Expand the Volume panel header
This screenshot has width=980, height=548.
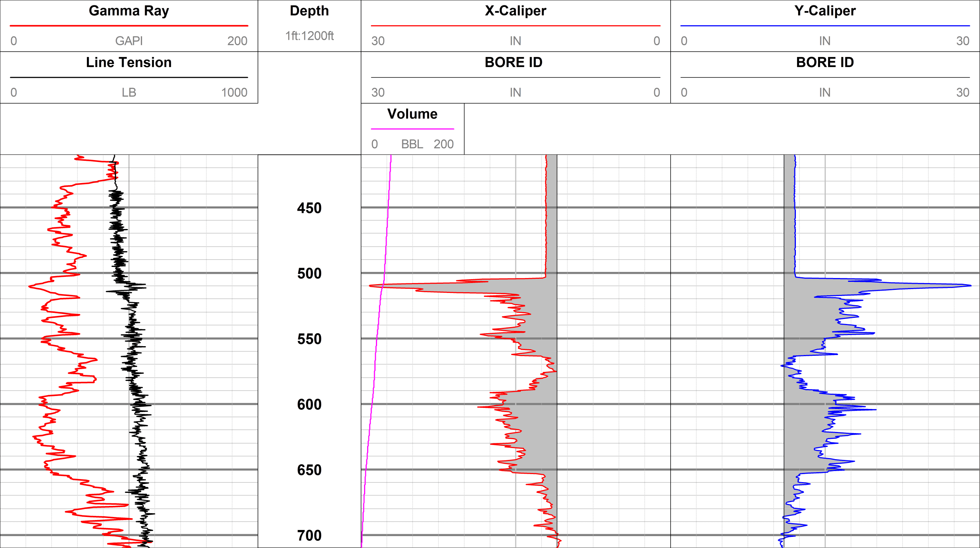(x=412, y=114)
